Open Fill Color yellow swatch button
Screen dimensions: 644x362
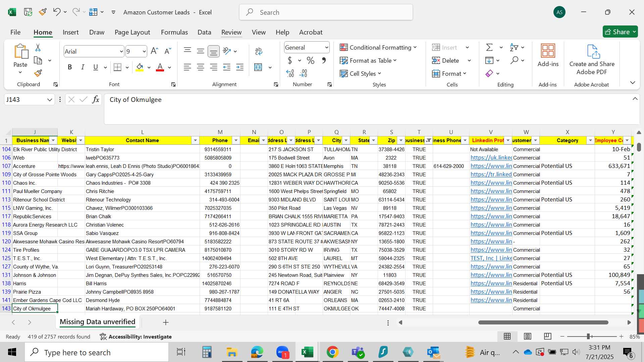(140, 67)
